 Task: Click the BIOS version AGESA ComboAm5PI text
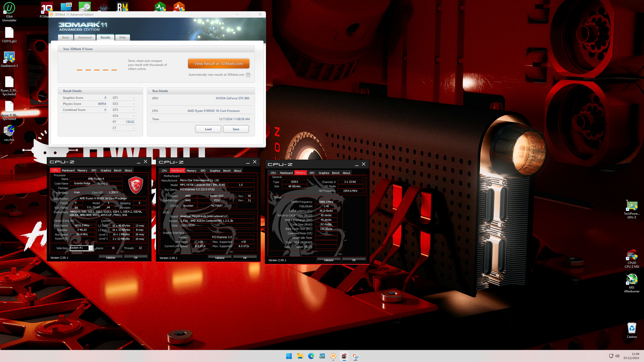217,221
